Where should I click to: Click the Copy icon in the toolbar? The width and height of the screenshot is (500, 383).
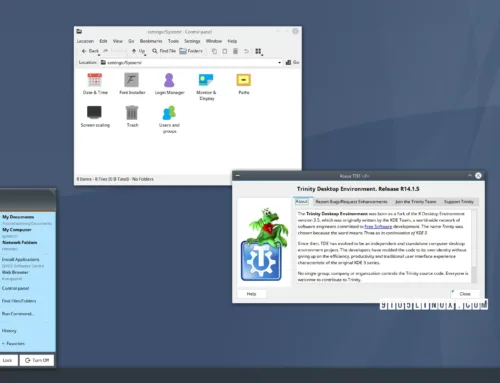(x=214, y=51)
